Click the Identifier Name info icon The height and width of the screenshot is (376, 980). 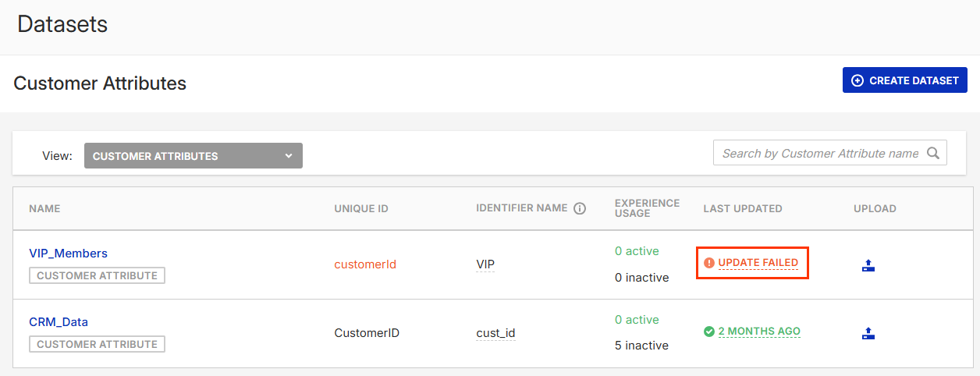click(580, 208)
